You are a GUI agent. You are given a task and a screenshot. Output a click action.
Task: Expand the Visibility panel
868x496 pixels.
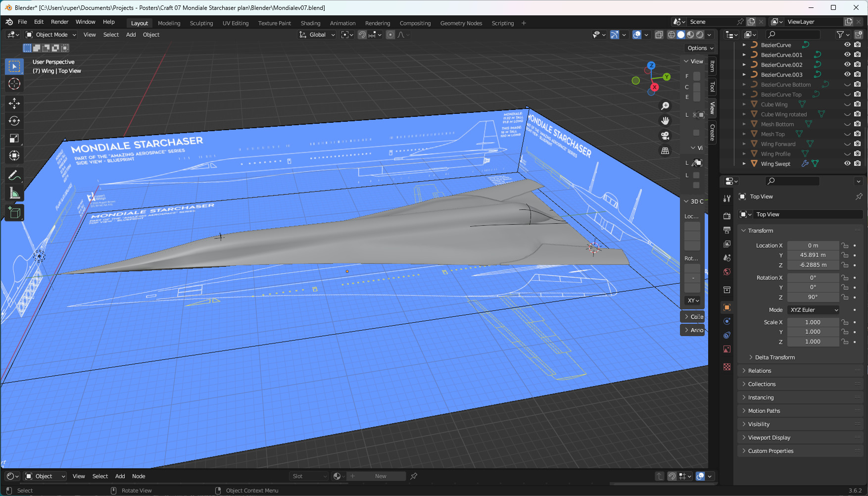(x=758, y=424)
